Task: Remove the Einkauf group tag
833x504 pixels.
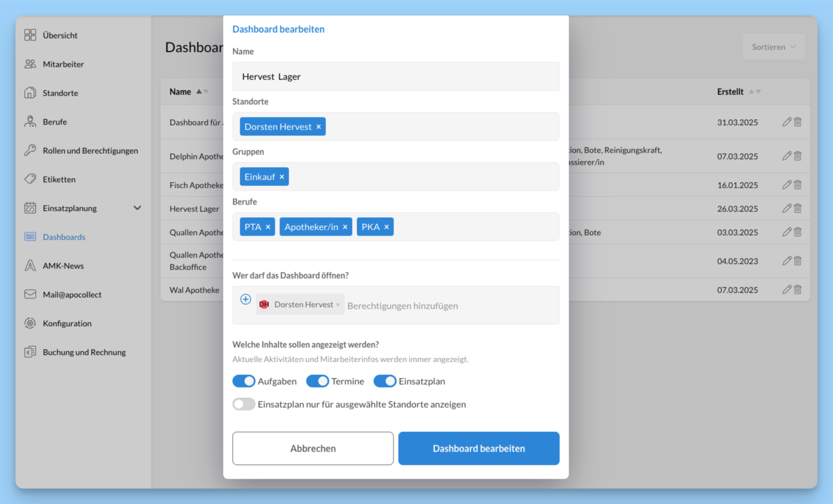Action: pos(282,177)
